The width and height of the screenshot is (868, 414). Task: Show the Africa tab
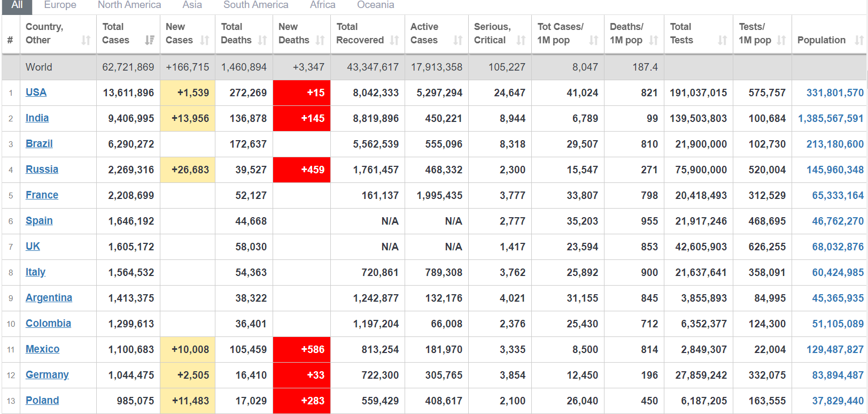click(323, 5)
